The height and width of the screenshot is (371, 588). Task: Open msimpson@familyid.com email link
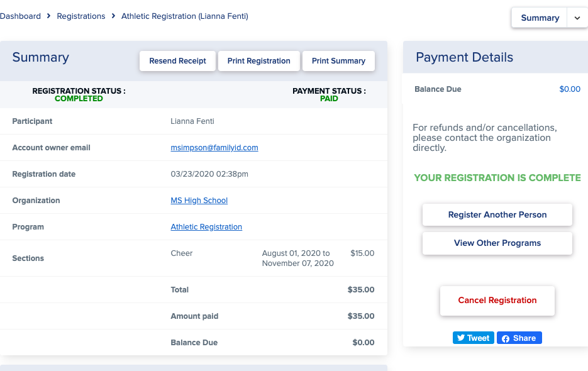(x=214, y=147)
